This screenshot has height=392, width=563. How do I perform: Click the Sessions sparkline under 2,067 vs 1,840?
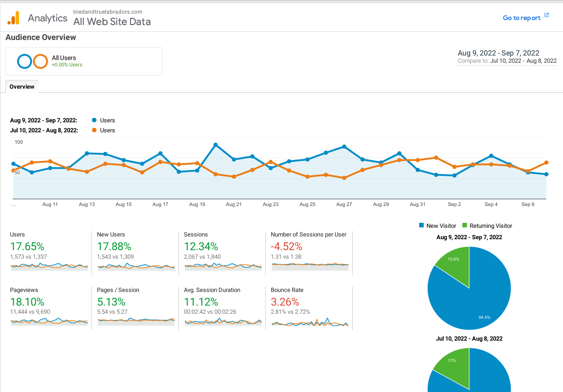point(223,266)
